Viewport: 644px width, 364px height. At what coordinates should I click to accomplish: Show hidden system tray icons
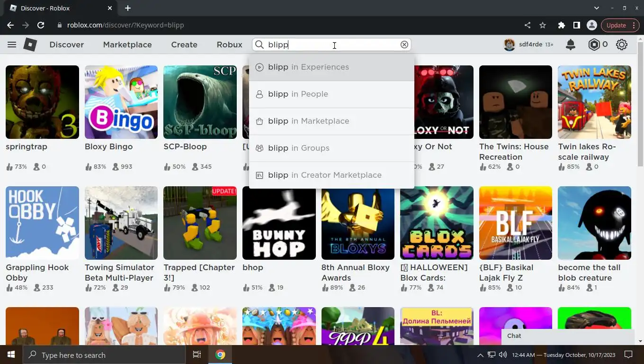point(480,355)
